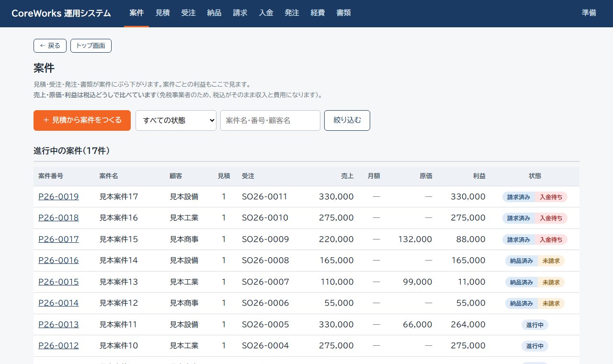The height and width of the screenshot is (364, 613).
Task: Open the 請求 navigation tab
Action: tap(240, 13)
